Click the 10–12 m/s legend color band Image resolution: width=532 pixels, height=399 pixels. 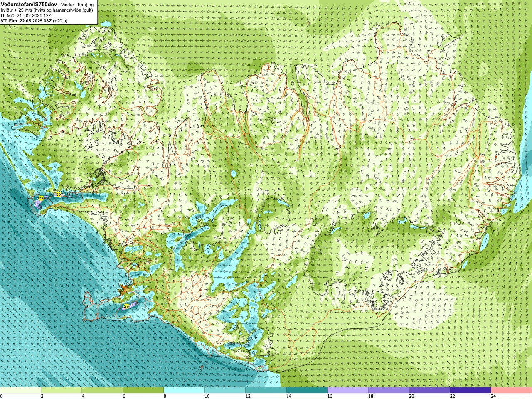coord(225,390)
